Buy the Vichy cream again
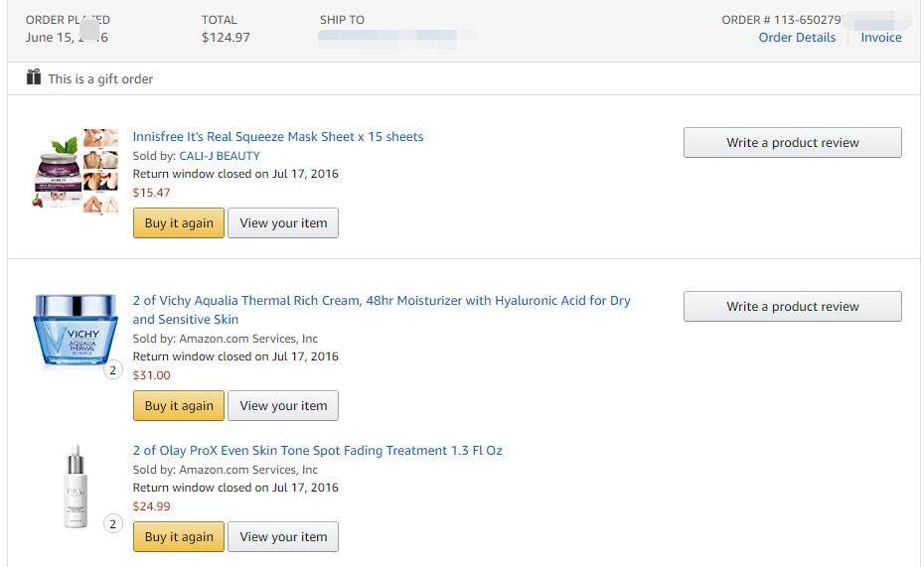 click(x=179, y=406)
